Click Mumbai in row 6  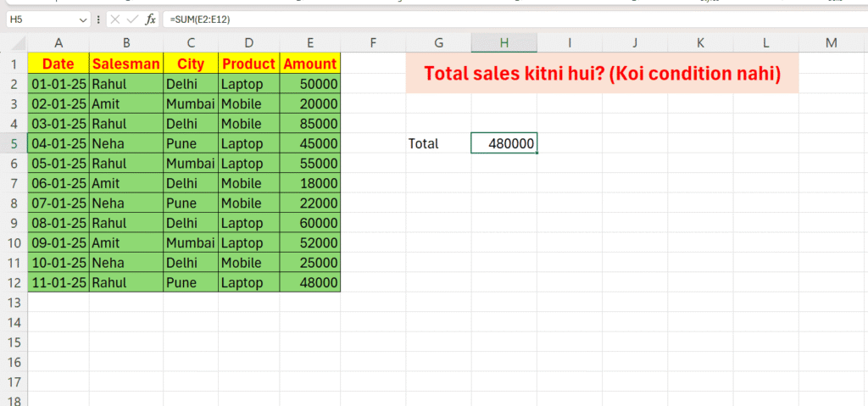[x=191, y=164]
